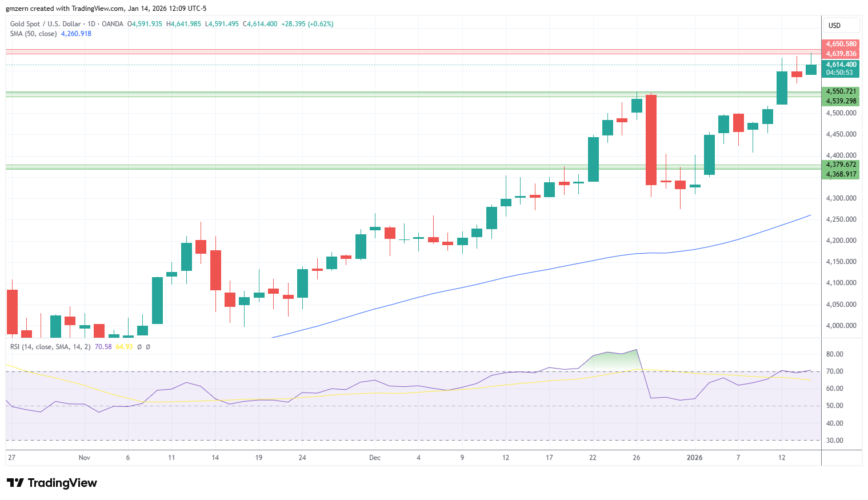Click the Nov label on time axis
868x500 pixels.
click(x=84, y=458)
